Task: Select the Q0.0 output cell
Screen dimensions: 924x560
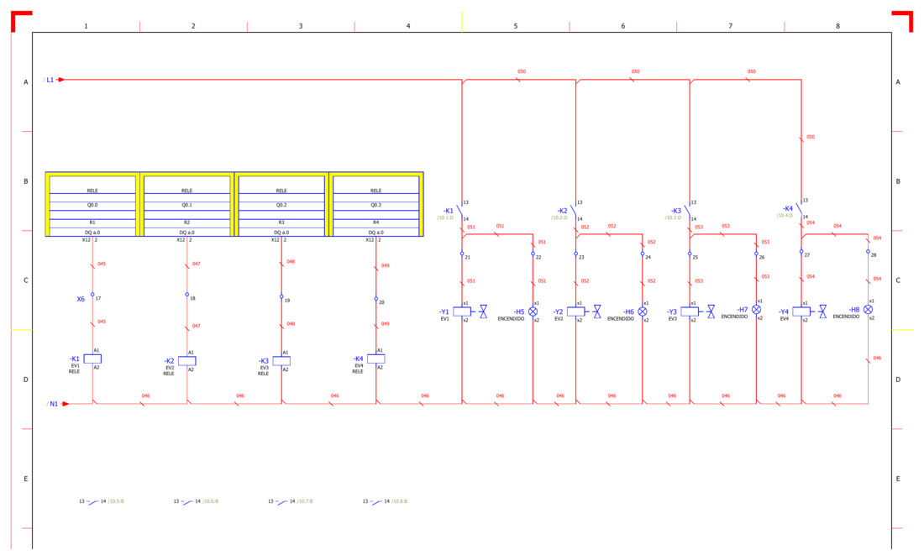Action: pyautogui.click(x=92, y=206)
